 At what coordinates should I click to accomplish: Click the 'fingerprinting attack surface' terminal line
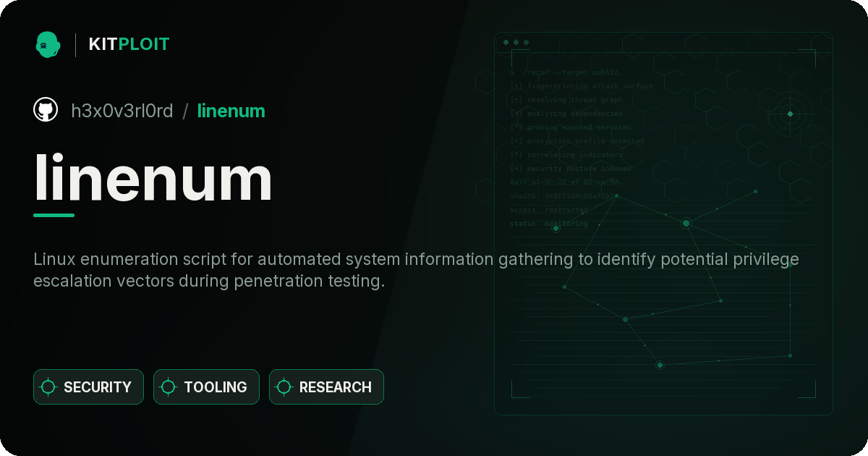(x=581, y=86)
